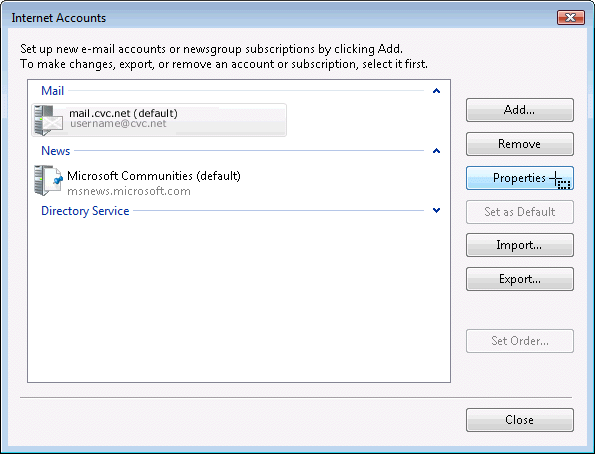Screen dimensions: 595x454
Task: Click the msnews.microsoft.com server text
Action: [x=129, y=191]
